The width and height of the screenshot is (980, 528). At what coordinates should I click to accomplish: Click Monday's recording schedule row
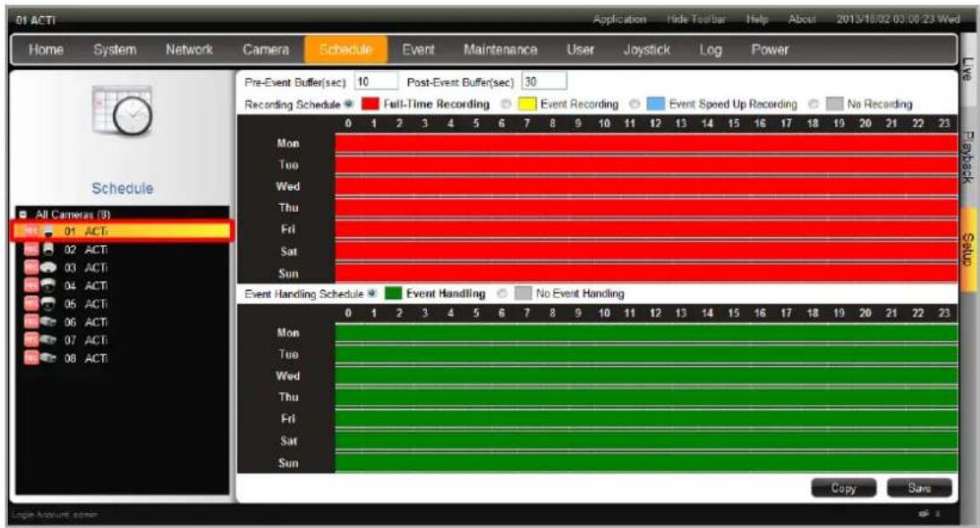coord(645,143)
